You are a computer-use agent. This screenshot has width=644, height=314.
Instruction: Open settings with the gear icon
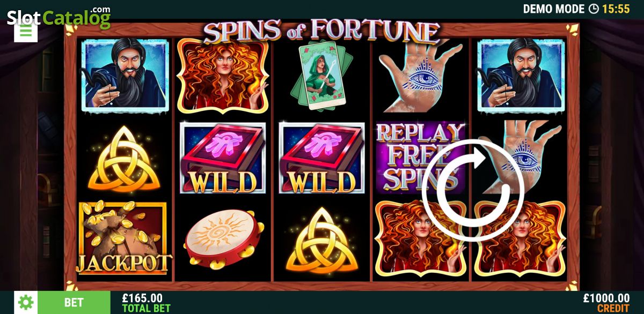coord(26,303)
